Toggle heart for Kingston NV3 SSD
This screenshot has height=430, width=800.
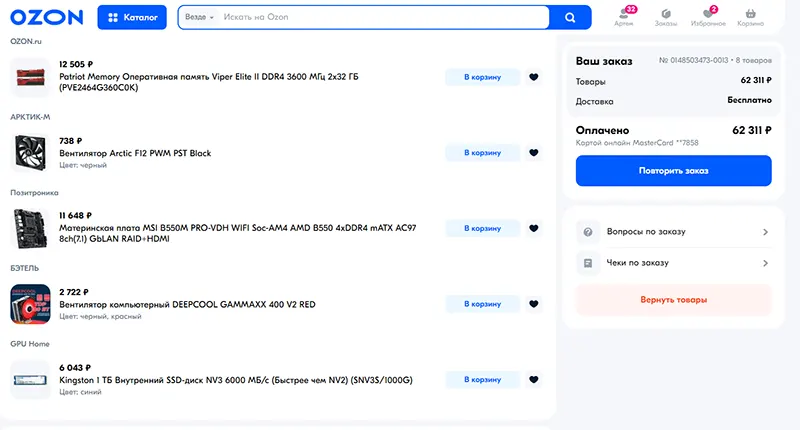coord(534,380)
